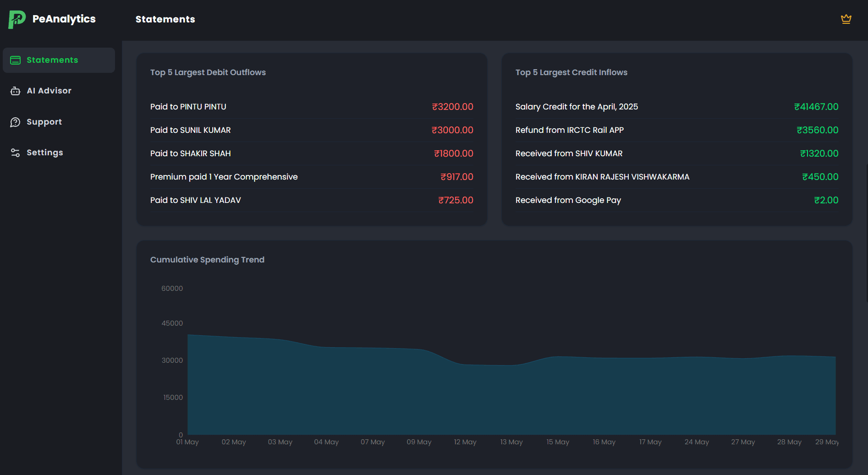The height and width of the screenshot is (475, 868).
Task: Click the 'Top 5 Largest Debit Outflows' header
Action: (208, 72)
